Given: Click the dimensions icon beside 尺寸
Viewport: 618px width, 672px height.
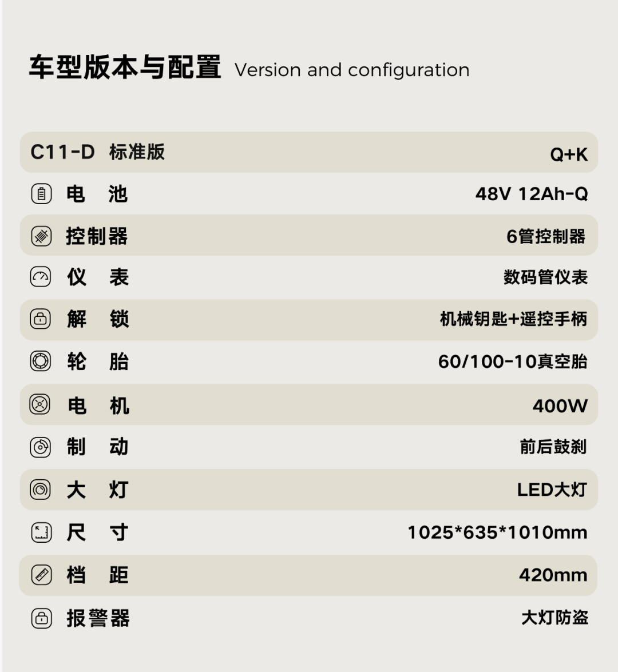Looking at the screenshot, I should [41, 532].
